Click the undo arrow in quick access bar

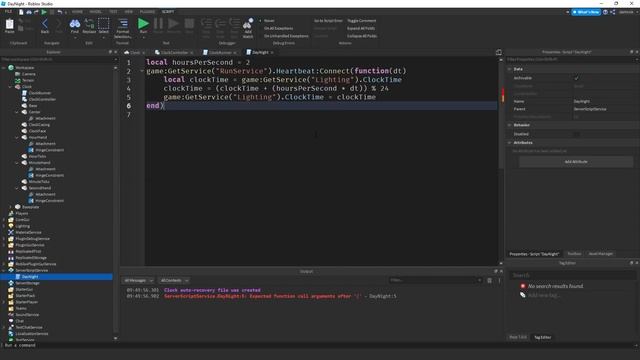tap(60, 12)
